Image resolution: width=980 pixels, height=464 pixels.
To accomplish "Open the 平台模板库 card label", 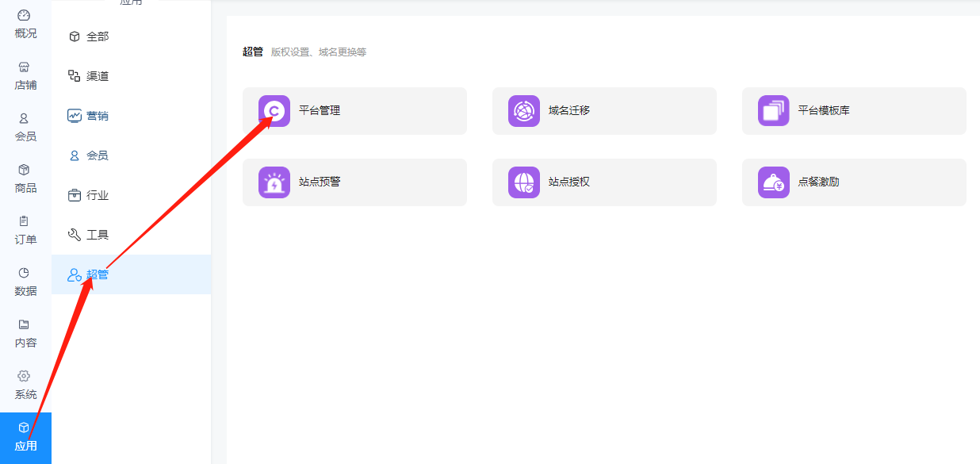I will tap(824, 110).
